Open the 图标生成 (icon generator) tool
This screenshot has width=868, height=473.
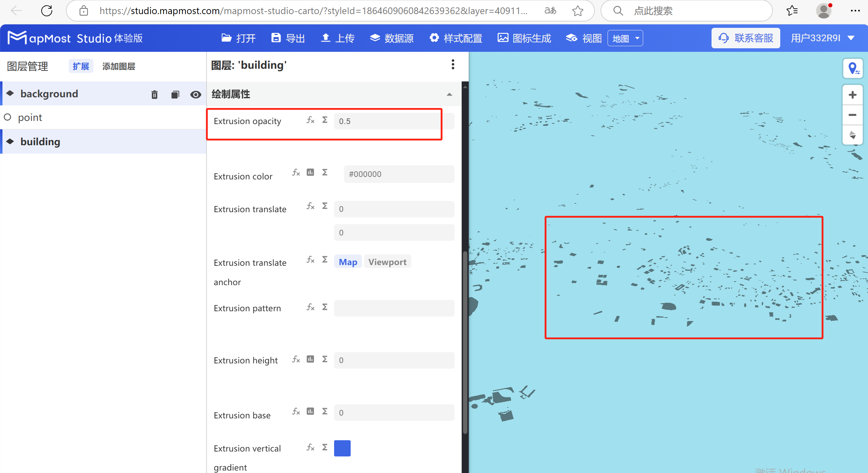pyautogui.click(x=524, y=38)
